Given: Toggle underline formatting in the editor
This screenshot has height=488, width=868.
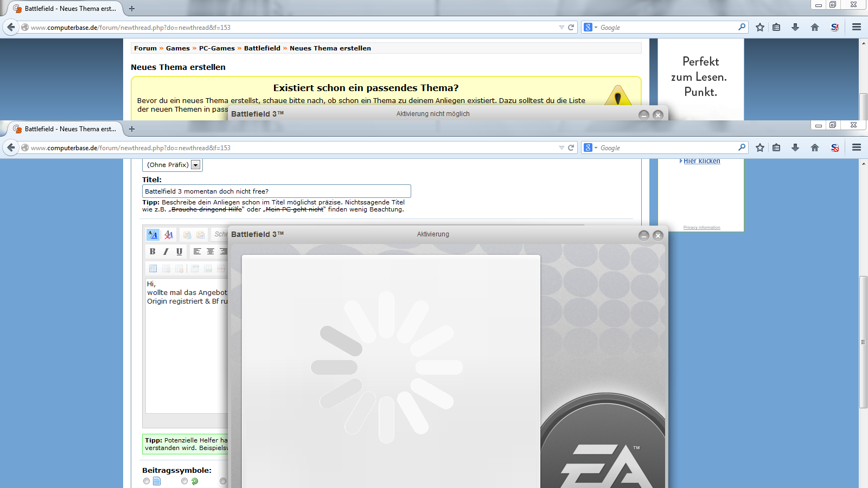Looking at the screenshot, I should 179,252.
